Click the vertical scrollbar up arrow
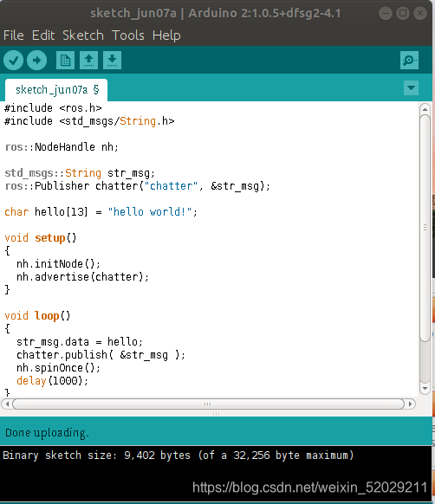 click(x=425, y=109)
